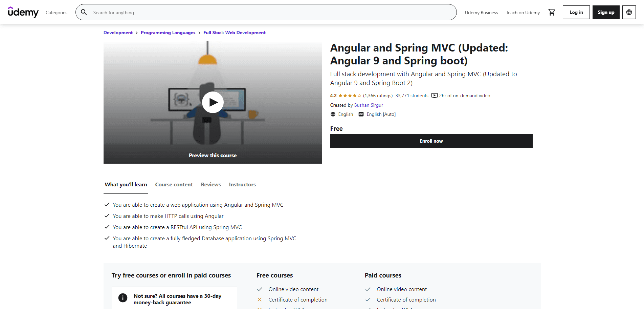Navigate to Full Stack Web Development breadcrumb
Viewport: 644px width, 309px height.
coord(234,33)
